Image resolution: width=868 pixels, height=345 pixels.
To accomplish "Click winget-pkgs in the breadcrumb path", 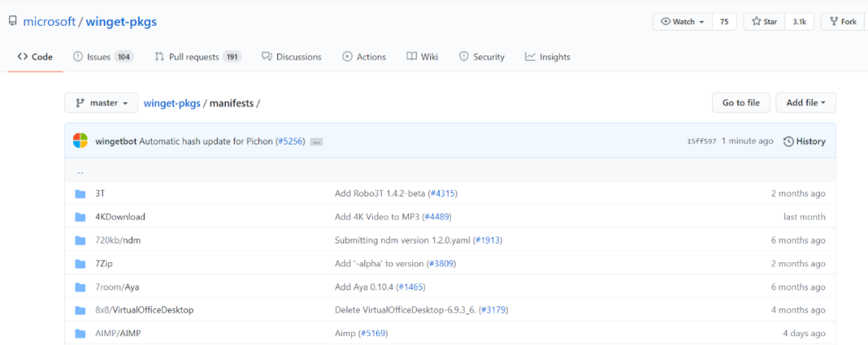I will click(172, 103).
